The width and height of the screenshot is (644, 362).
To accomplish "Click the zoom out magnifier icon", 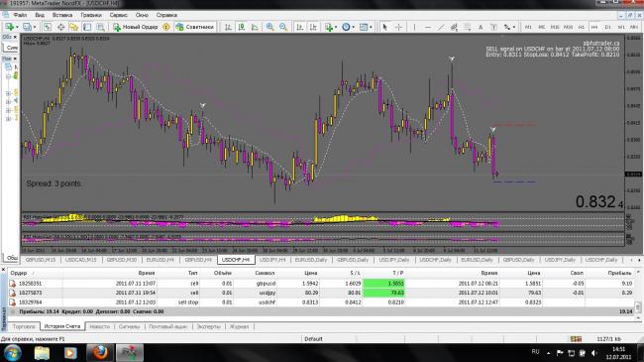I will [x=283, y=27].
